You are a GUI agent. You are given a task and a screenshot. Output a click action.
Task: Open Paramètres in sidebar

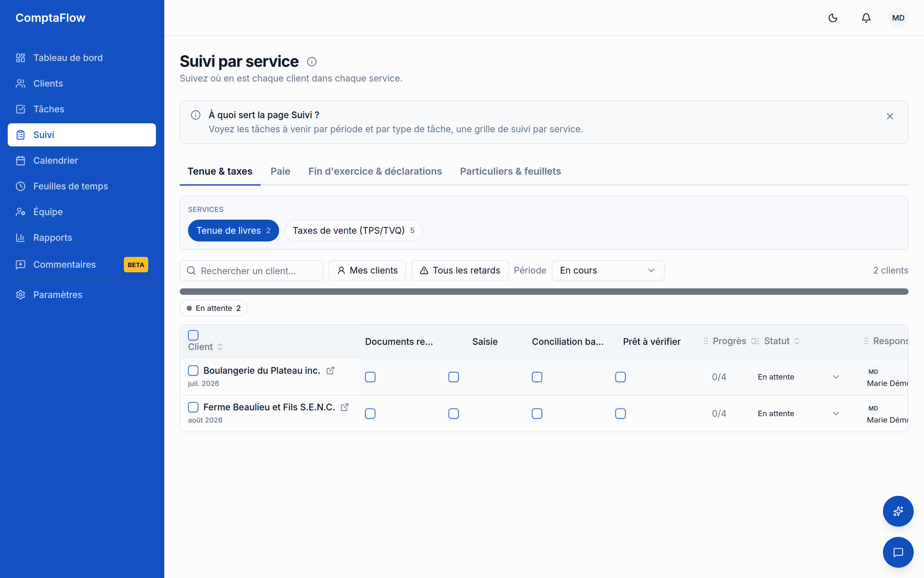point(82,295)
